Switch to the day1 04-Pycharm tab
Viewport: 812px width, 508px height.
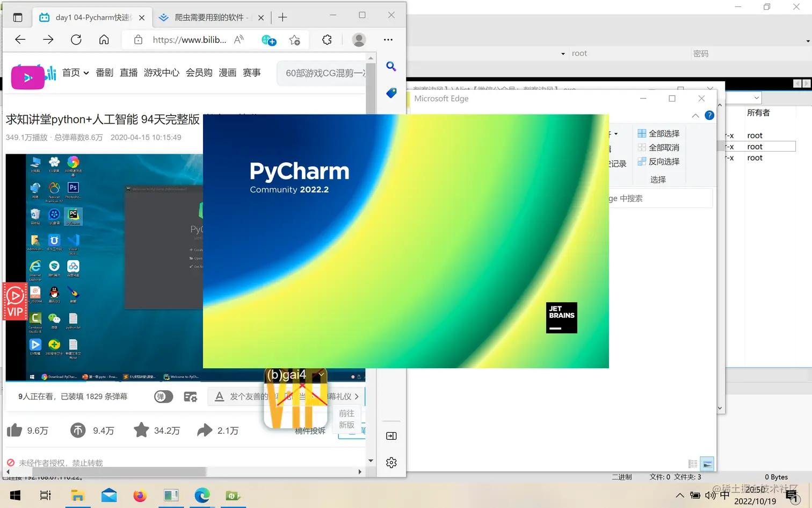pos(91,17)
